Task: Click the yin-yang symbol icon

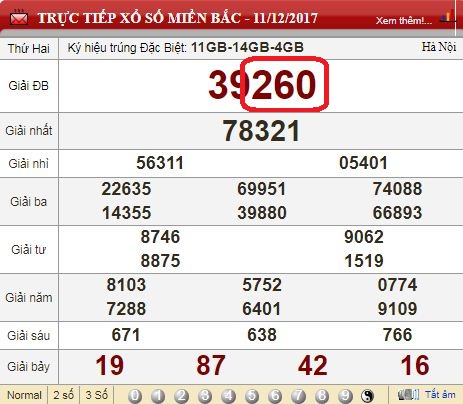Action: (367, 396)
